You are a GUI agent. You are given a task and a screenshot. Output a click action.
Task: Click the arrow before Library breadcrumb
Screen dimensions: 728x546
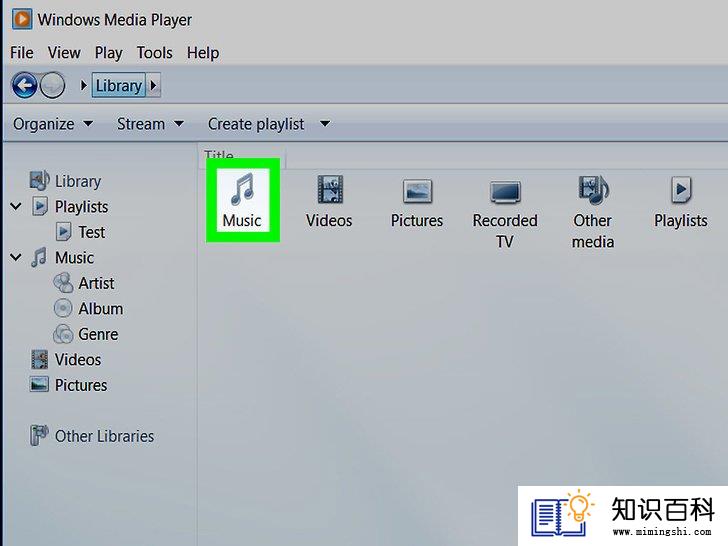click(84, 85)
